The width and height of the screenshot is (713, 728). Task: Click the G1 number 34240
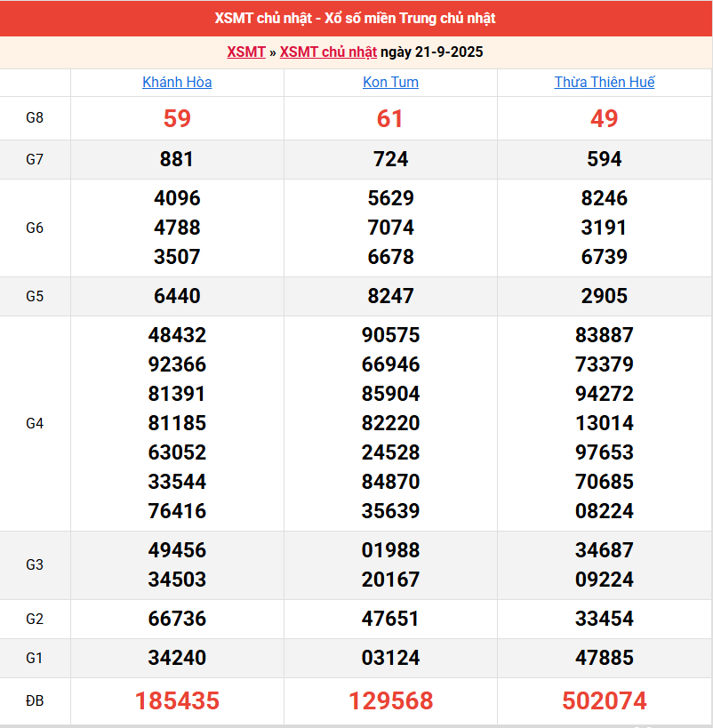[x=177, y=658]
